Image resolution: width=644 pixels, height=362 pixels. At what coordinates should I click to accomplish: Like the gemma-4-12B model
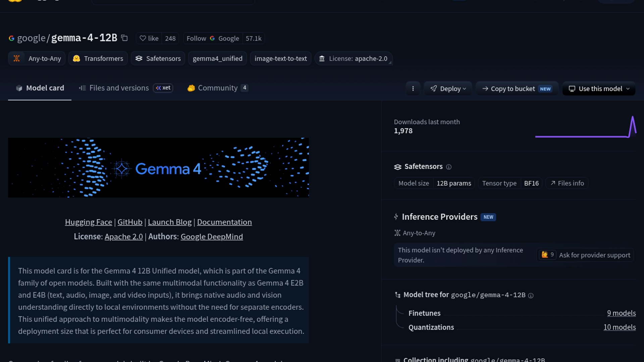149,39
